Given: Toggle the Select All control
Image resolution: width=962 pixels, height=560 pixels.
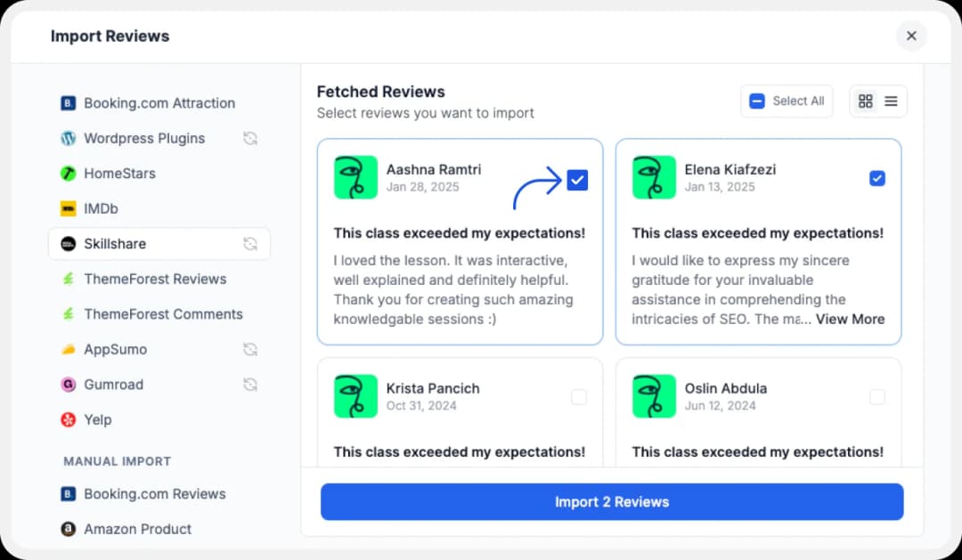Looking at the screenshot, I should tap(786, 101).
